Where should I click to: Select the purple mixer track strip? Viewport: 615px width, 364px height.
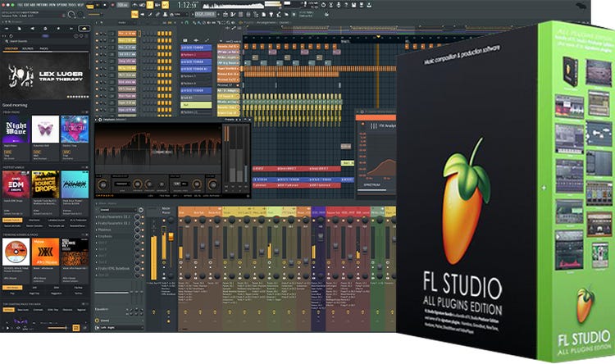pos(318,269)
